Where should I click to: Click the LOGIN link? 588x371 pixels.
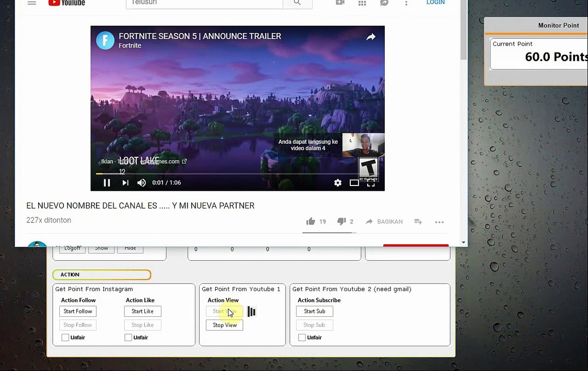click(x=435, y=2)
